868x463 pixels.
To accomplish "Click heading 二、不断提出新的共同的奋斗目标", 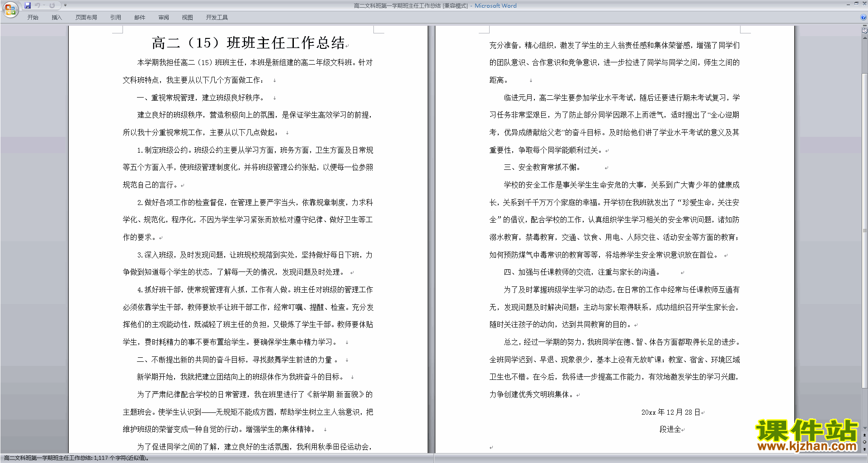I will click(238, 360).
